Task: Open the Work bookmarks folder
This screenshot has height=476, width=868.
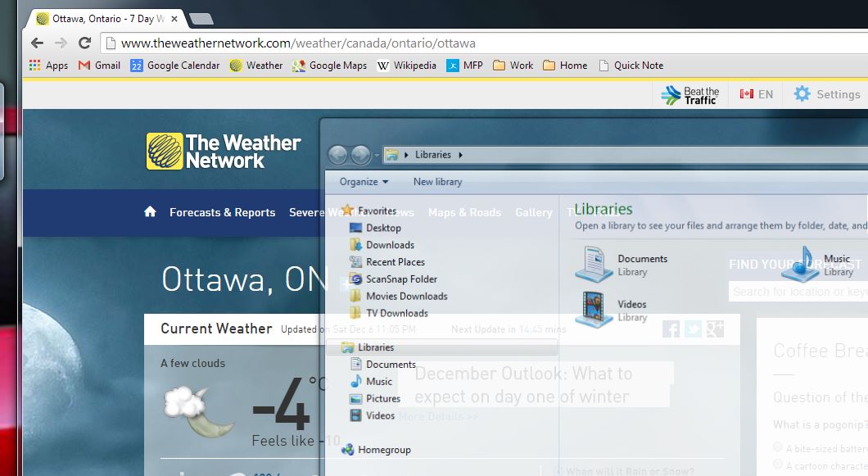Action: 513,66
